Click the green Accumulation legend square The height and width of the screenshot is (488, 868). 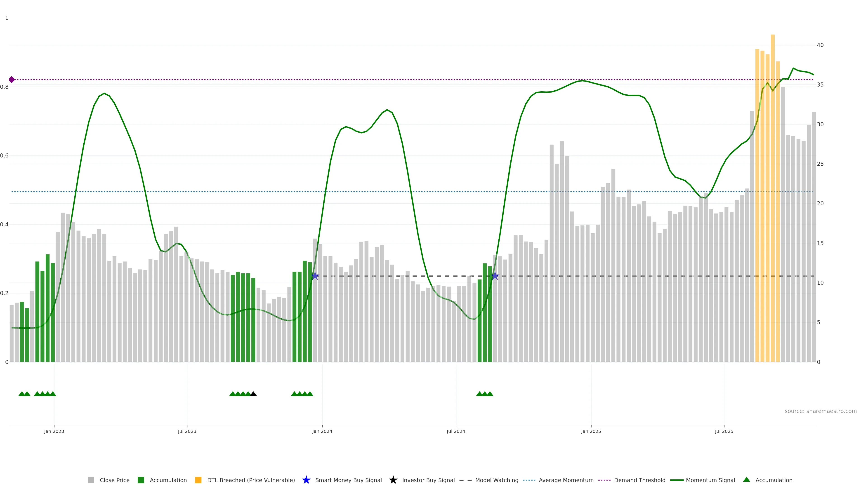(x=141, y=480)
